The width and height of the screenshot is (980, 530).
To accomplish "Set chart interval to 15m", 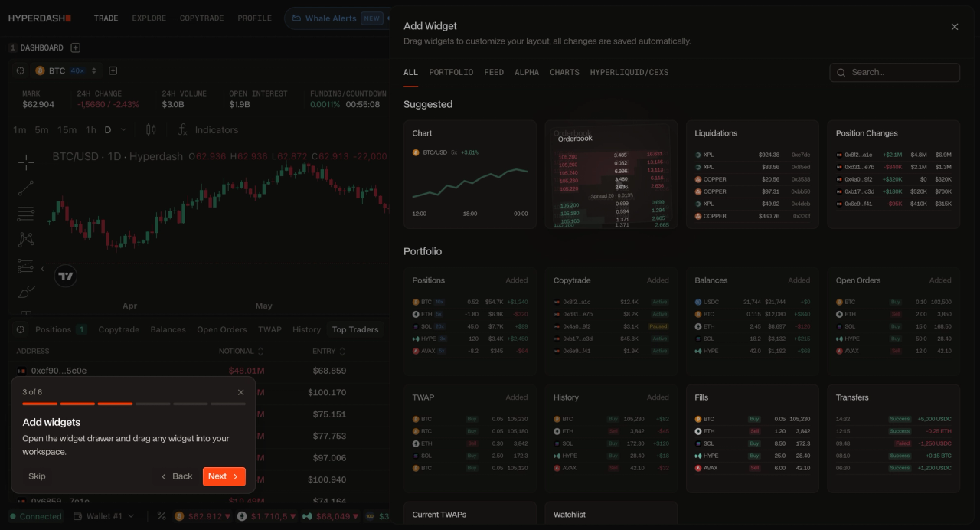I will pyautogui.click(x=67, y=129).
